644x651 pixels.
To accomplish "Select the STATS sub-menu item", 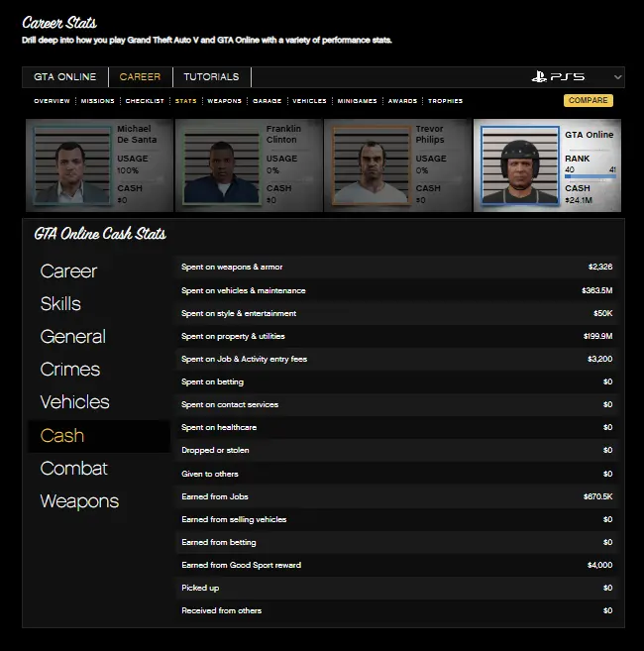I will point(185,101).
